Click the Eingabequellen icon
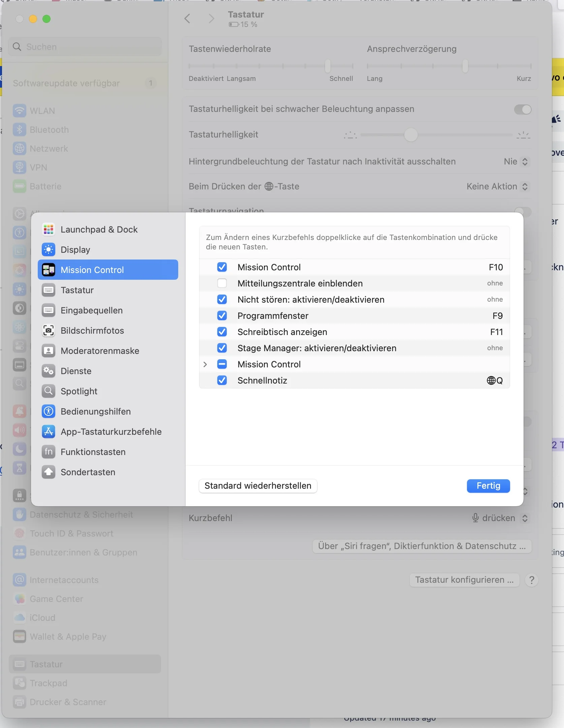The image size is (564, 728). (49, 310)
